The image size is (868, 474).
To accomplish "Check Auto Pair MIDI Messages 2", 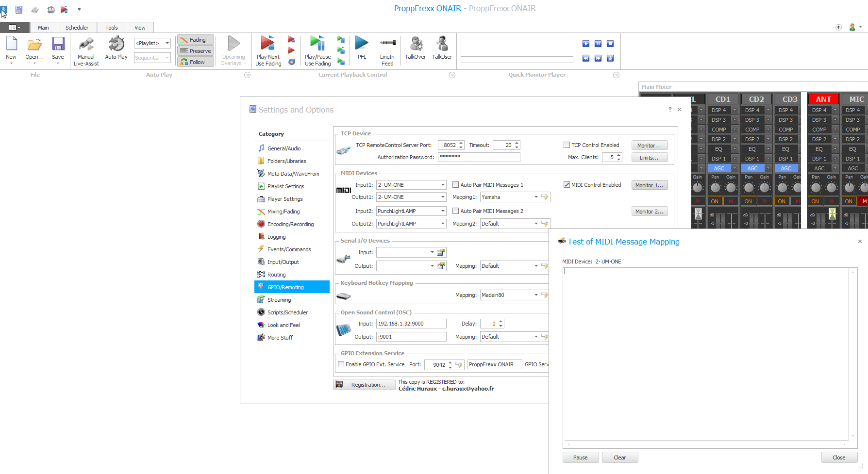I will click(455, 211).
